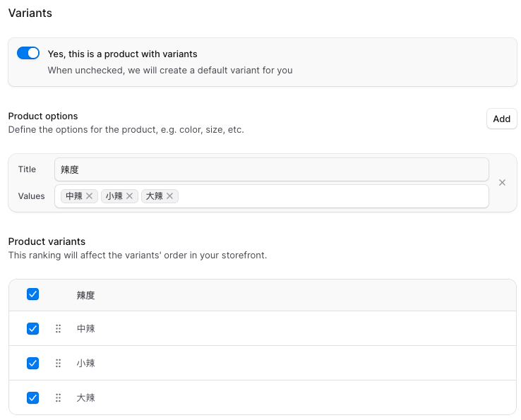Click the 中辣 variant row label
This screenshot has width=521, height=420.
pyautogui.click(x=86, y=329)
